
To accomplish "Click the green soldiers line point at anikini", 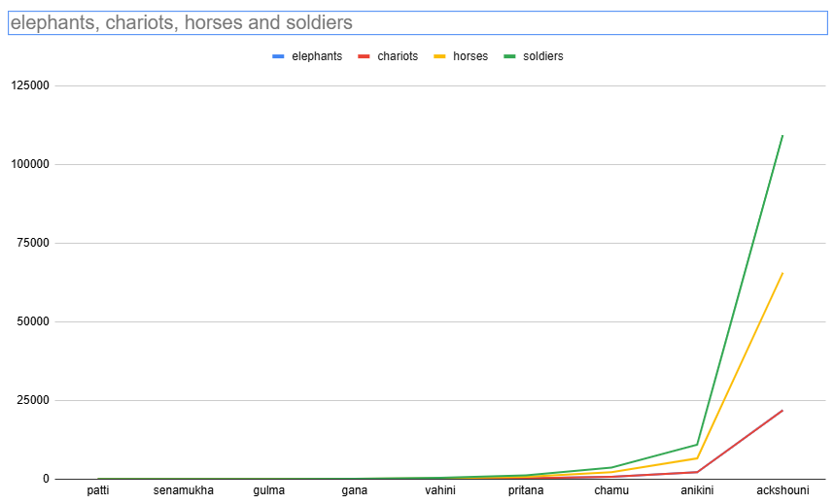I will coord(697,445).
